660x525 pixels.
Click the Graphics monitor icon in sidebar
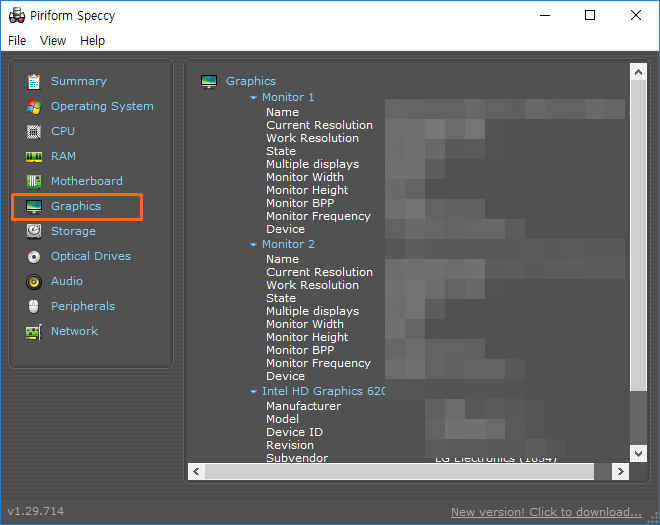pyautogui.click(x=34, y=207)
